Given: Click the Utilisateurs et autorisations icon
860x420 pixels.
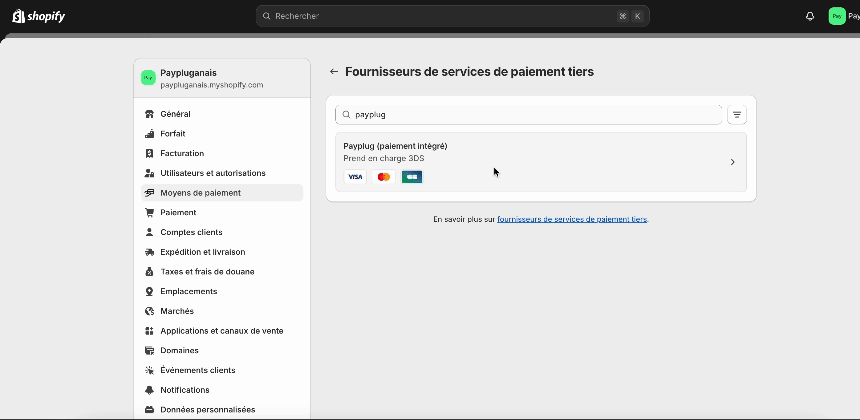Looking at the screenshot, I should [149, 173].
